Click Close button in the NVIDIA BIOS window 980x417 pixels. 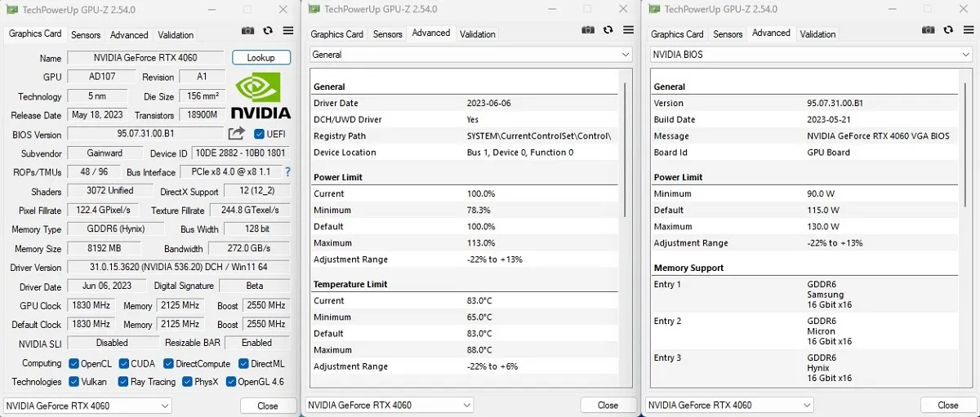[948, 405]
